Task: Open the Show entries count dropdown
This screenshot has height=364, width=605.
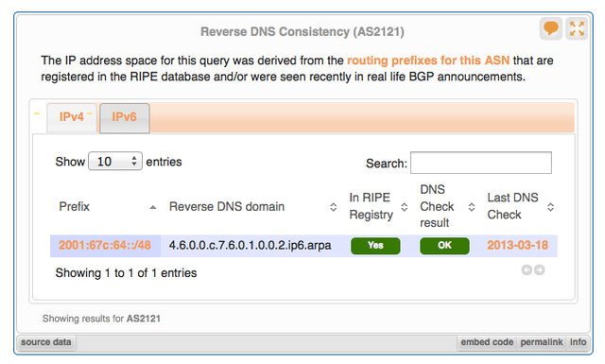Action: [115, 161]
